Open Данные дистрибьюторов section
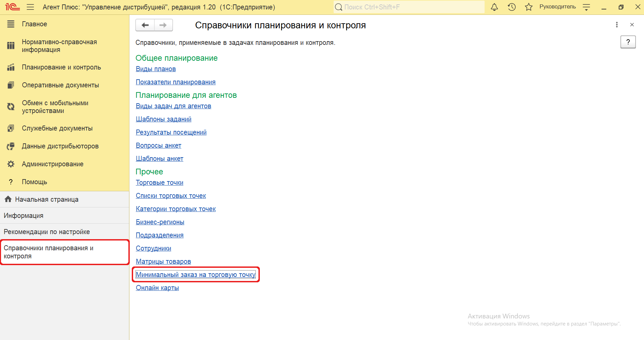 coord(60,146)
